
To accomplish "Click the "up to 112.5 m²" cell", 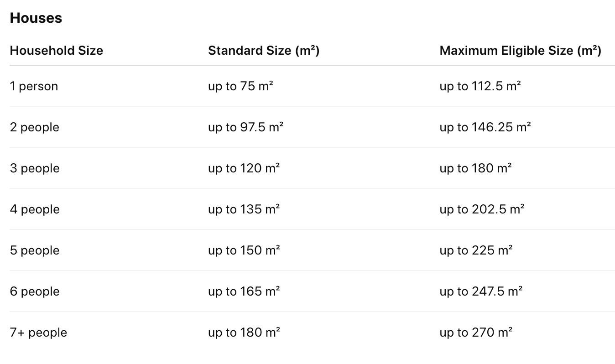I will click(480, 86).
